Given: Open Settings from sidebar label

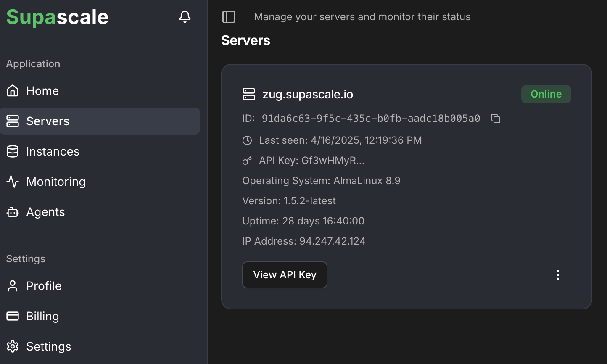Looking at the screenshot, I should [x=48, y=346].
